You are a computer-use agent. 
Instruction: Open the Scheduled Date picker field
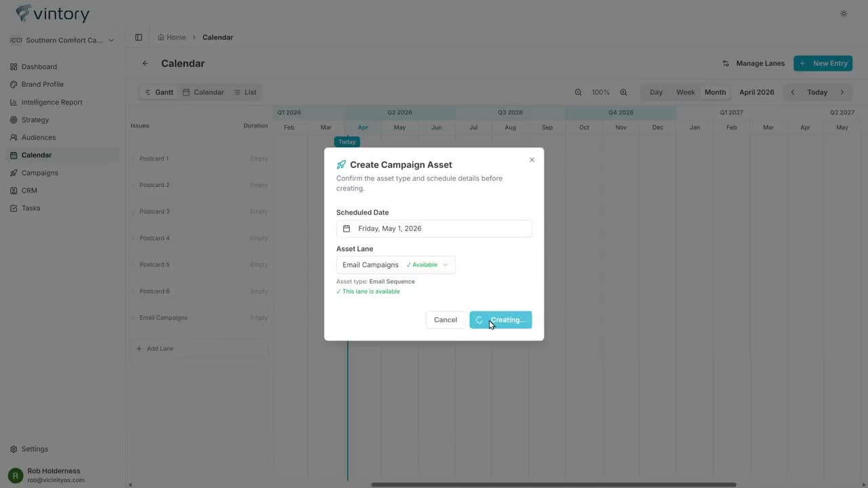[x=434, y=228]
